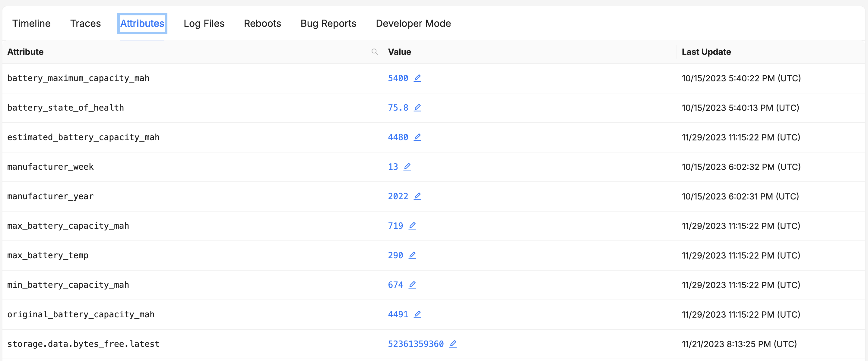Screen dimensions: 868x361
Task: Edit max_battery_temp with the pencil icon
Action: [x=412, y=255]
